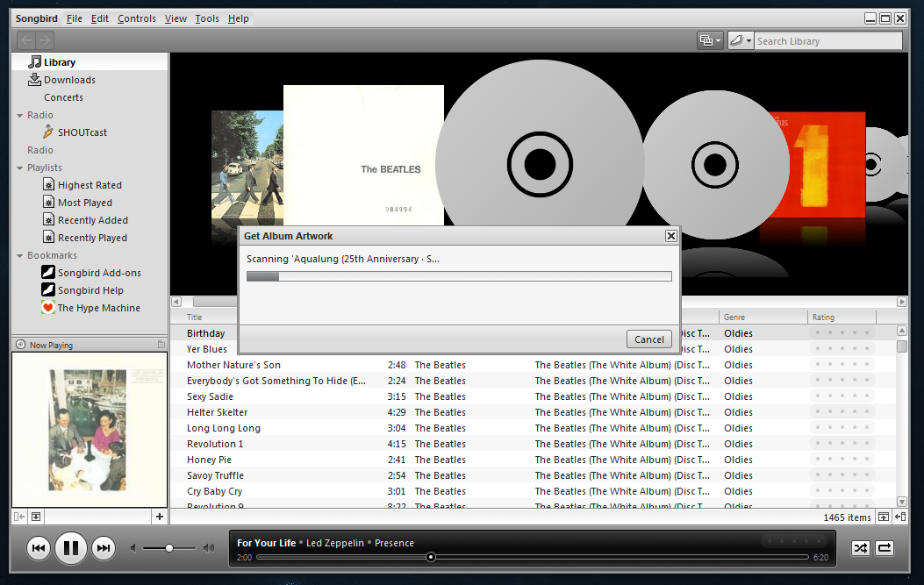Open the Controls menu
Image resolution: width=924 pixels, height=585 pixels.
[136, 18]
